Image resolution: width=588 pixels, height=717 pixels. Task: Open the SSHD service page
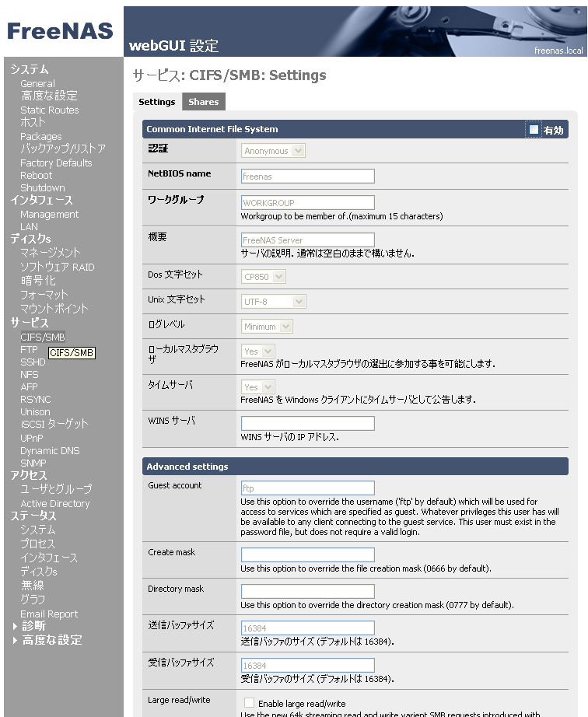click(33, 362)
